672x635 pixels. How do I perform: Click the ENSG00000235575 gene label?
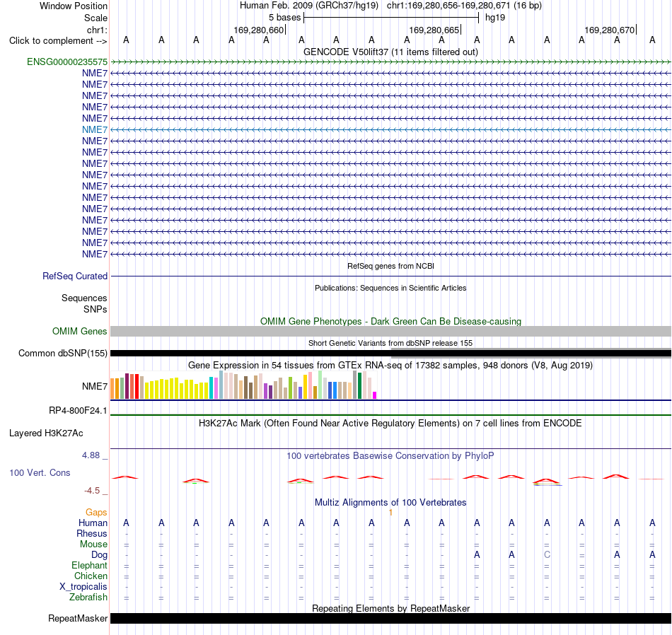coord(67,62)
